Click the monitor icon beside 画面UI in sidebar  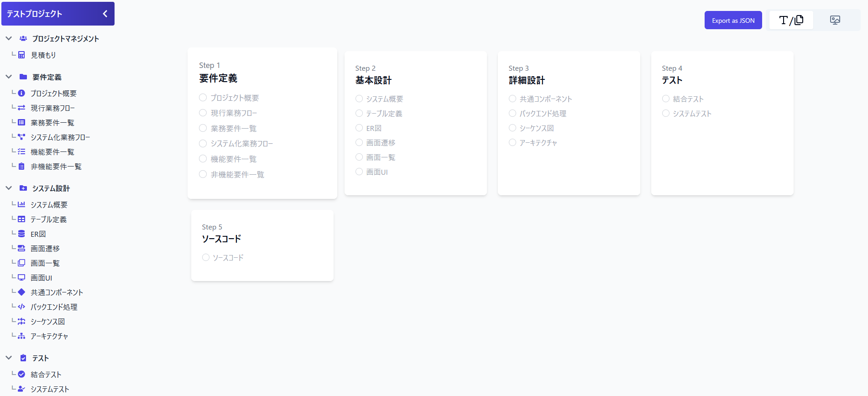click(x=21, y=277)
